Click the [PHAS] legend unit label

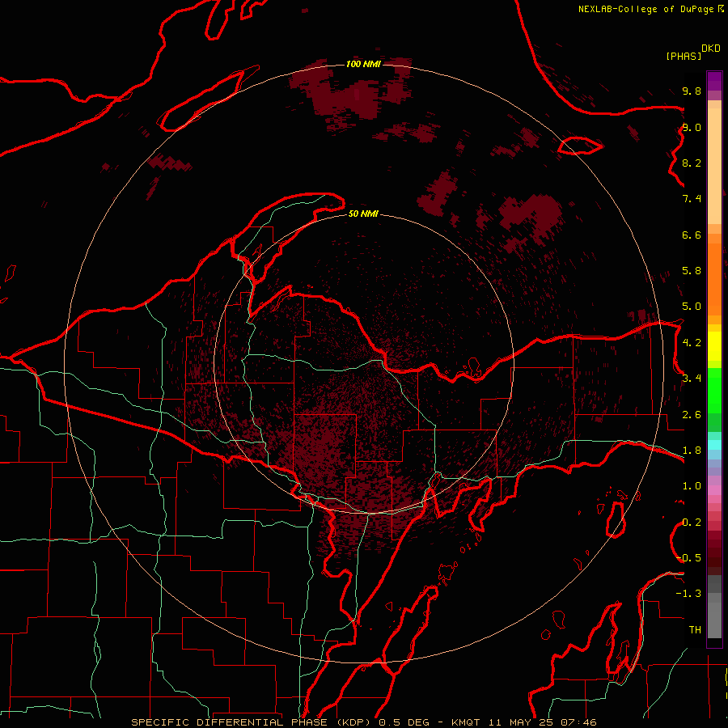(684, 57)
